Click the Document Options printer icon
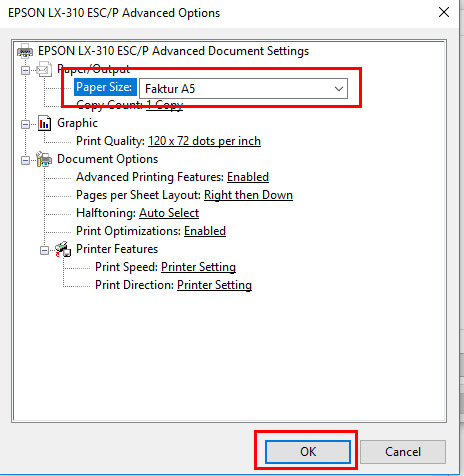464x476 pixels. point(44,159)
